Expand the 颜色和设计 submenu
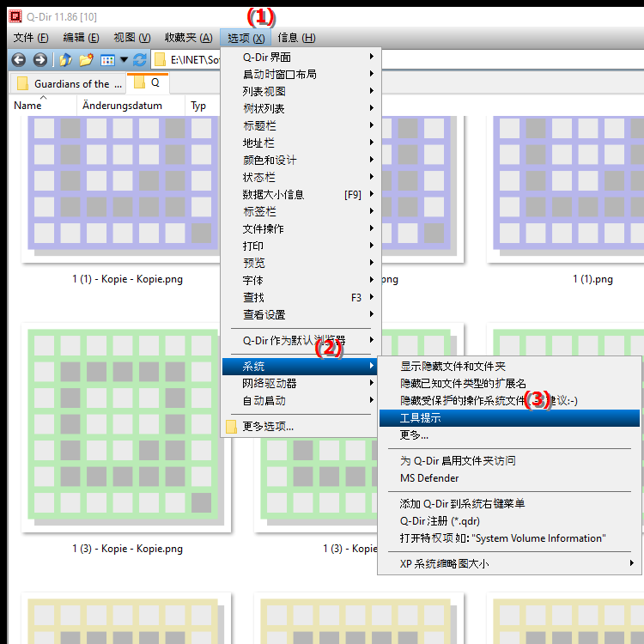 pyautogui.click(x=301, y=161)
